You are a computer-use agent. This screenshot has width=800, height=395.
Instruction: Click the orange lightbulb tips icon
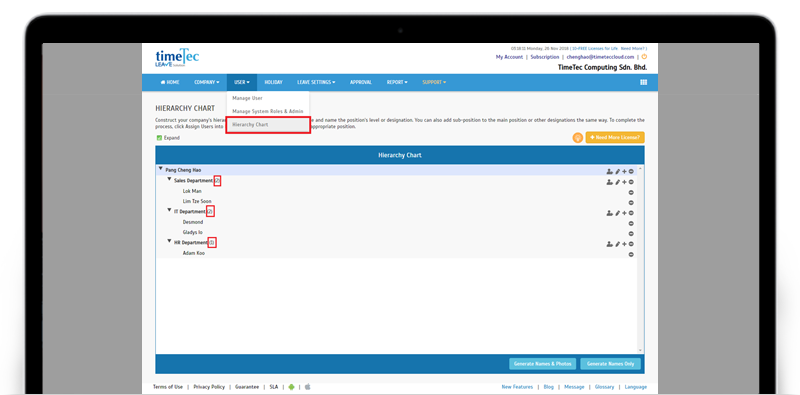point(578,138)
